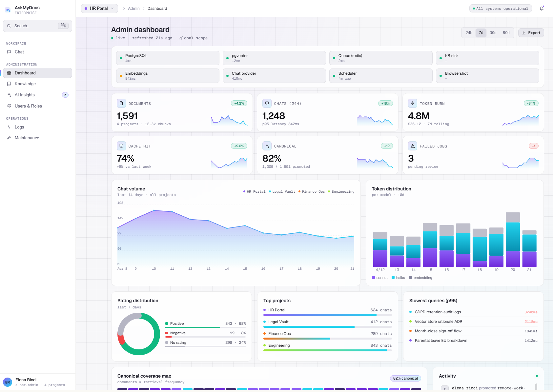This screenshot has width=553, height=392.
Task: Click the +1 Failed Jobs badge
Action: tap(534, 146)
